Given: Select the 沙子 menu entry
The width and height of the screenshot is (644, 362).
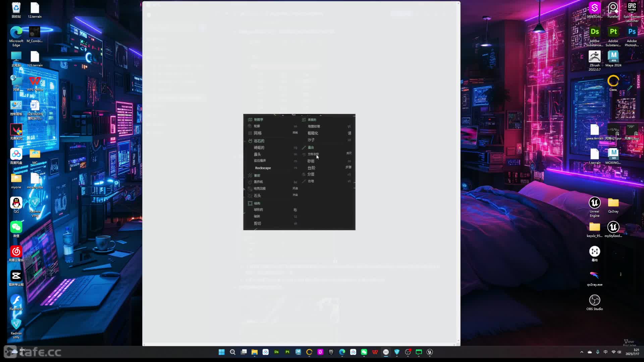Looking at the screenshot, I should coord(311,140).
